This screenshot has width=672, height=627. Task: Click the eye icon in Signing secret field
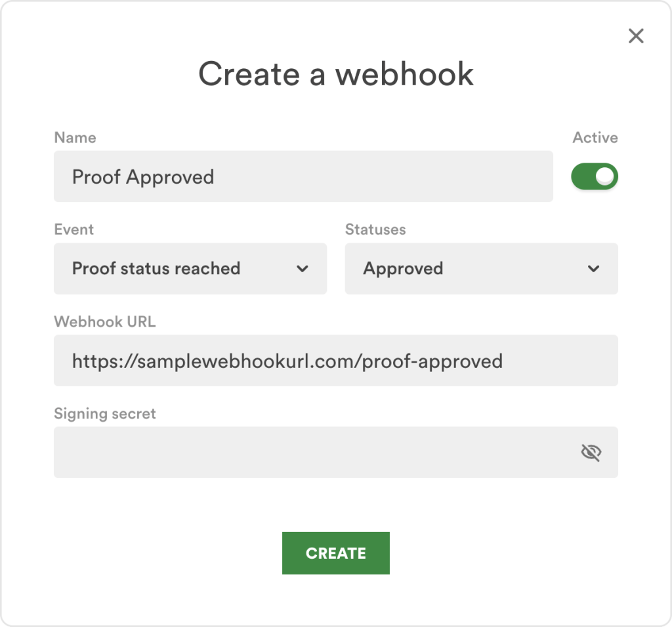[x=592, y=453]
